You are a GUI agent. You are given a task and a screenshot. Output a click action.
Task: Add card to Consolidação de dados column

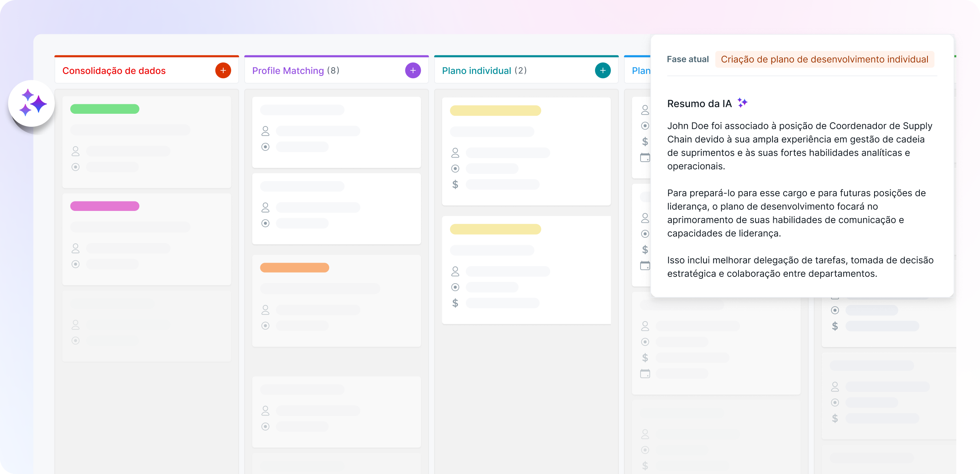click(223, 71)
